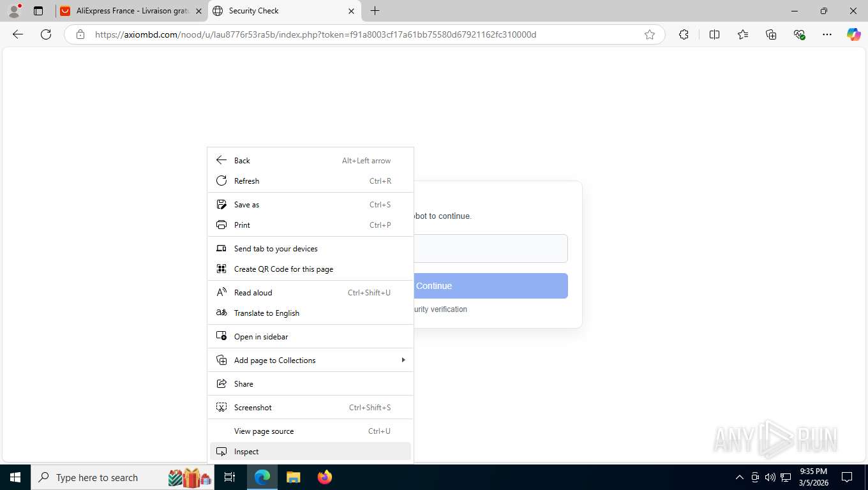Open Browser essentials heart icon

coord(799,34)
